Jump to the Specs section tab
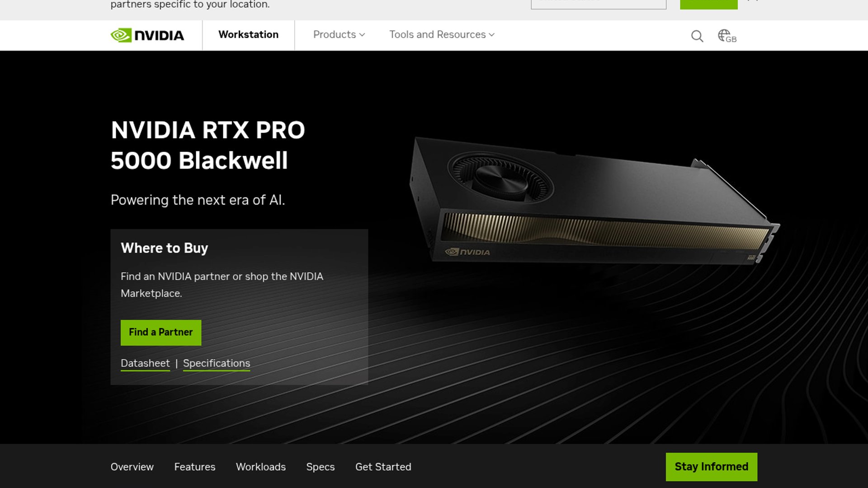Image resolution: width=868 pixels, height=488 pixels. click(x=321, y=467)
